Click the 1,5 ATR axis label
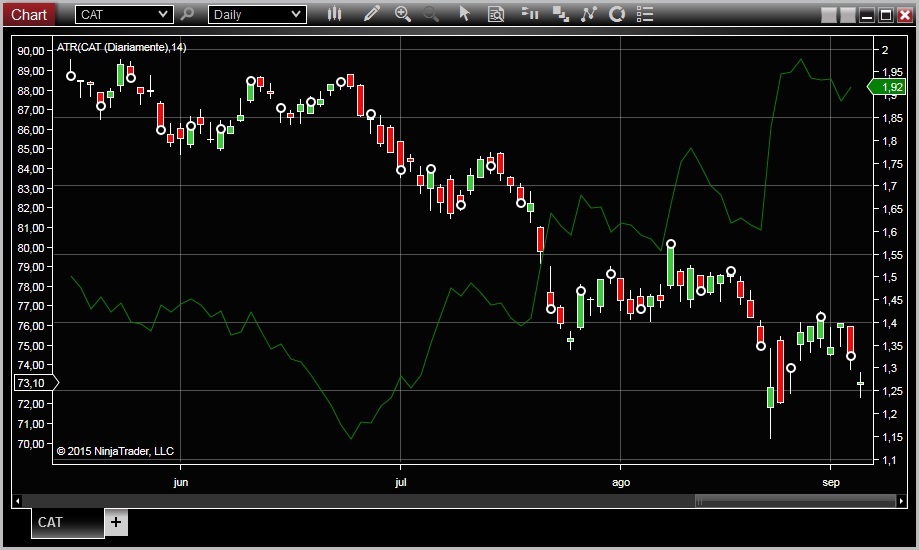The image size is (919, 550). point(889,277)
